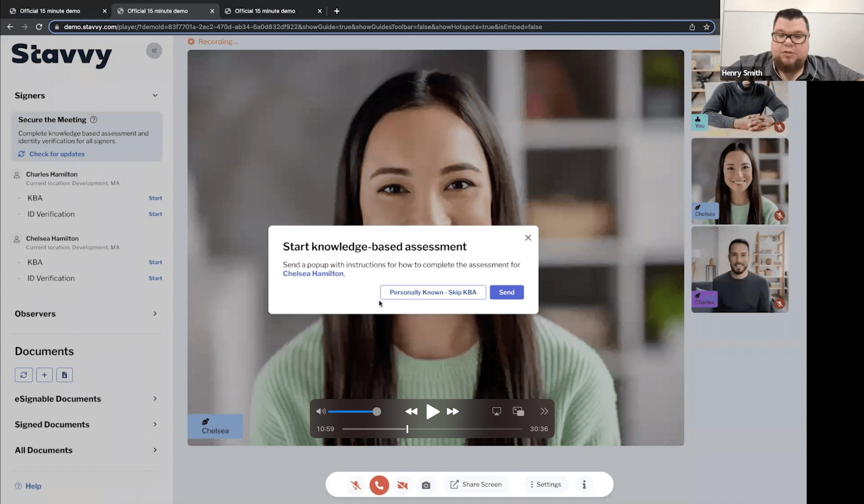Click the picture-in-picture icon
Screen dimensions: 864x504
pyautogui.click(x=518, y=411)
